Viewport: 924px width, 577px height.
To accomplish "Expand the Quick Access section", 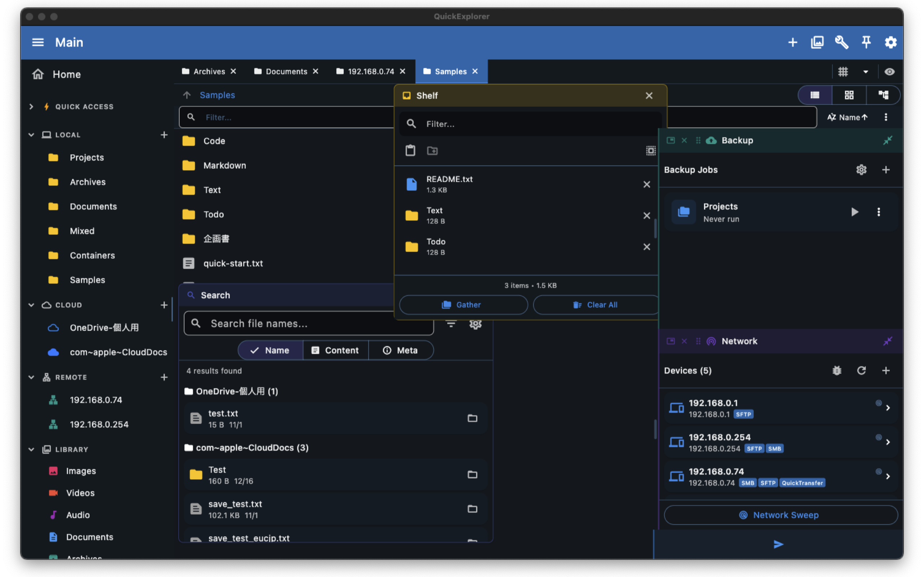I will tap(31, 106).
